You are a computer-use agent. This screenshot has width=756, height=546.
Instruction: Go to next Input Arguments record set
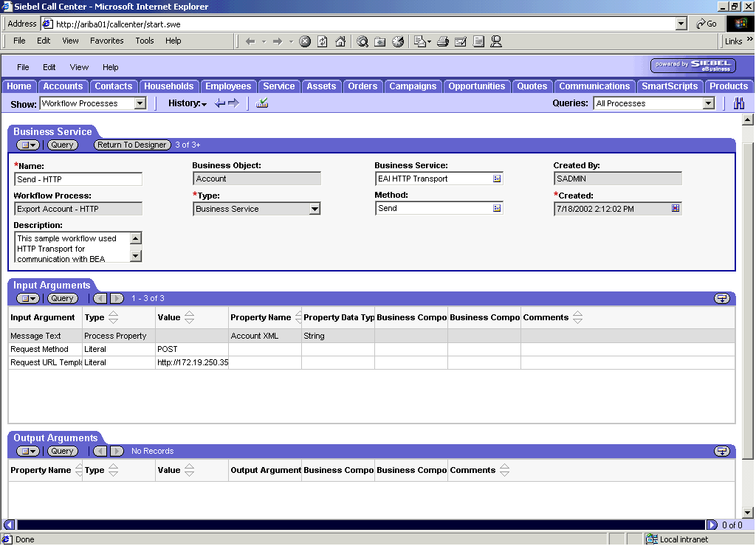(x=117, y=298)
